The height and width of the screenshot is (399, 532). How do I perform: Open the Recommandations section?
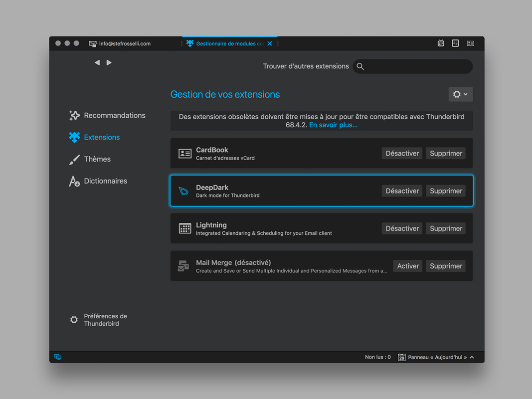[x=107, y=115]
